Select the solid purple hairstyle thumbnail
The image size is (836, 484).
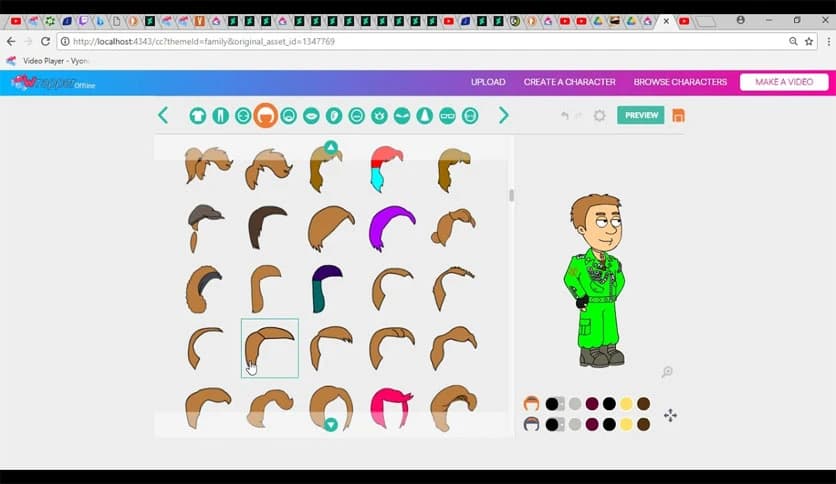[x=392, y=225]
